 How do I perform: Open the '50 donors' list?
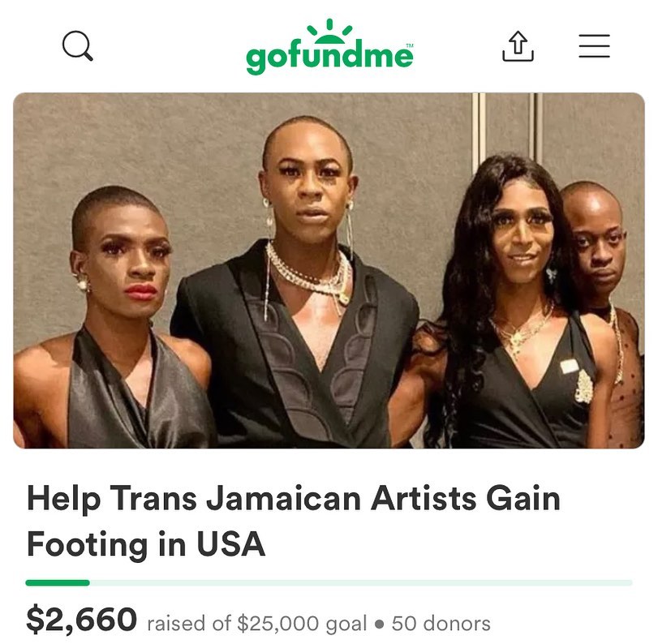[441, 624]
